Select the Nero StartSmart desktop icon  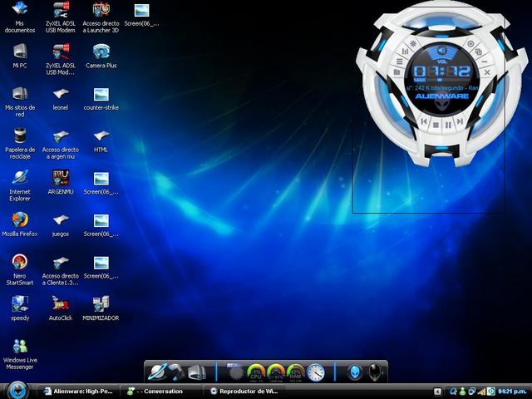pos(20,262)
